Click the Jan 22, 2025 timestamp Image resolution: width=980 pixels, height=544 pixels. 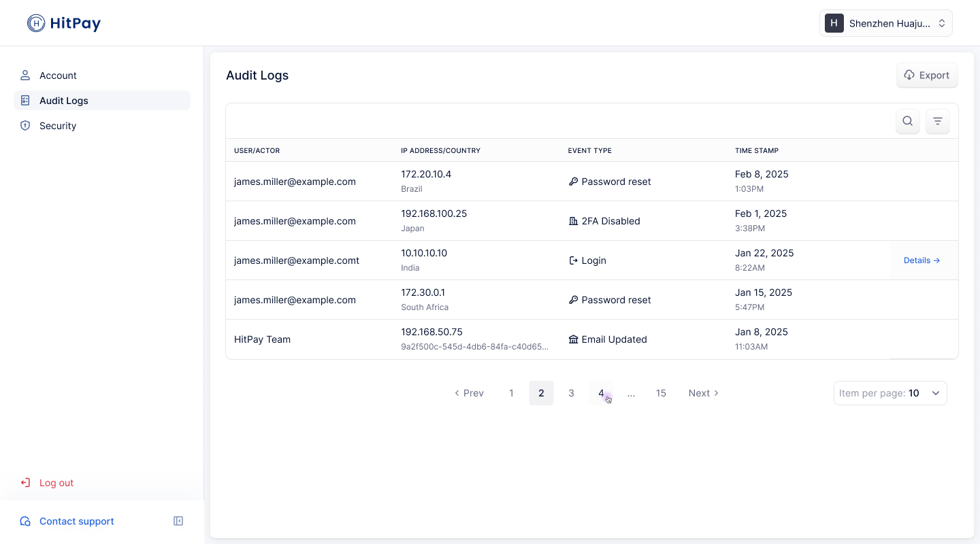click(764, 253)
